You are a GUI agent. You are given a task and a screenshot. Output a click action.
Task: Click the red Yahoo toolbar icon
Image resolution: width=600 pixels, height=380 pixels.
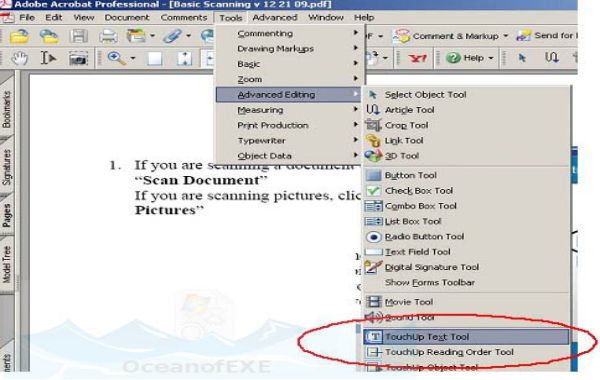click(417, 58)
